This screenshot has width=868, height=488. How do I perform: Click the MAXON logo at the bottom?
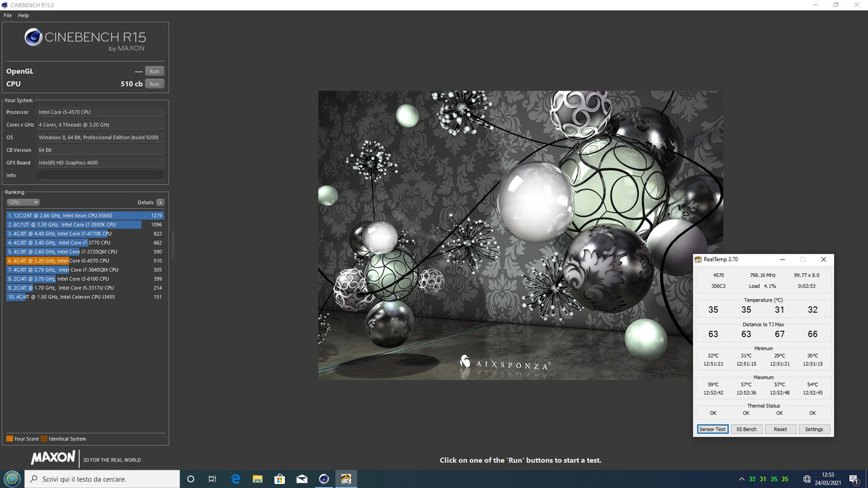(x=53, y=458)
